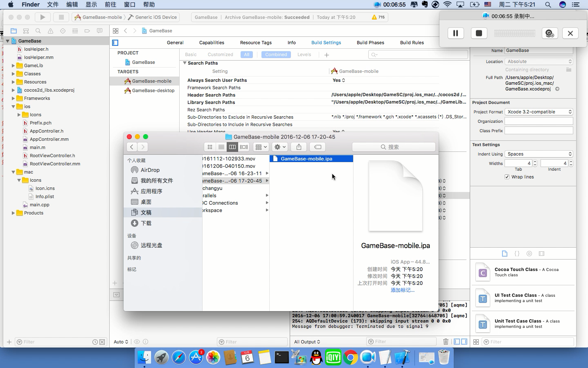Show the console pane toggle
Viewport: 588px width, 368px height.
(x=464, y=342)
